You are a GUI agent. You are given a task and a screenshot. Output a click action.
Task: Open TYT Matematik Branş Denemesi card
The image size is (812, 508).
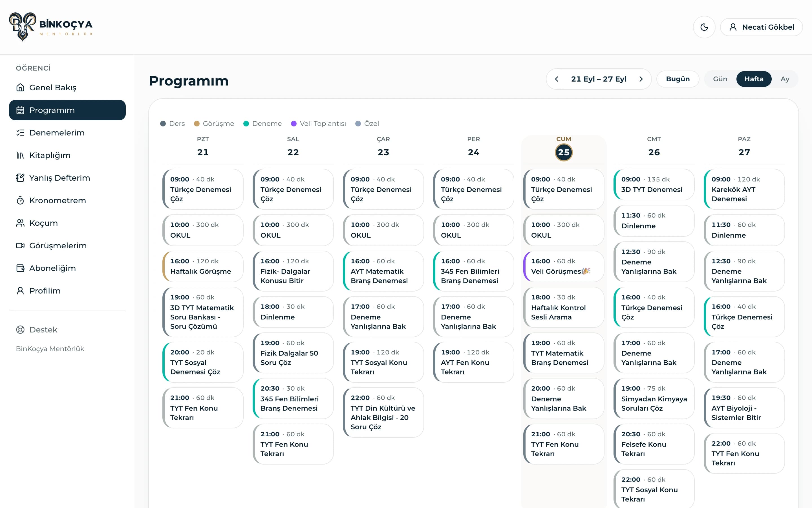(564, 353)
